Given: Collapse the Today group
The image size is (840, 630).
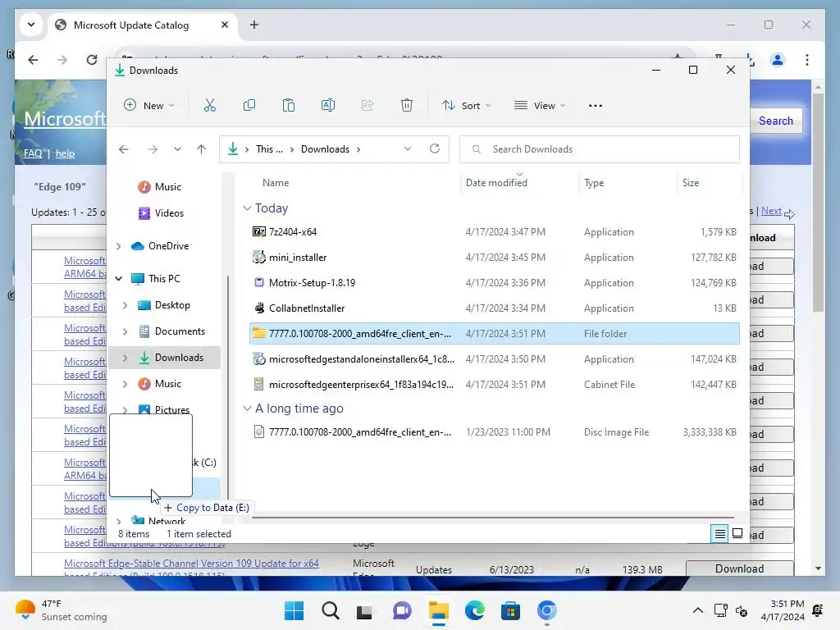Looking at the screenshot, I should tap(247, 208).
